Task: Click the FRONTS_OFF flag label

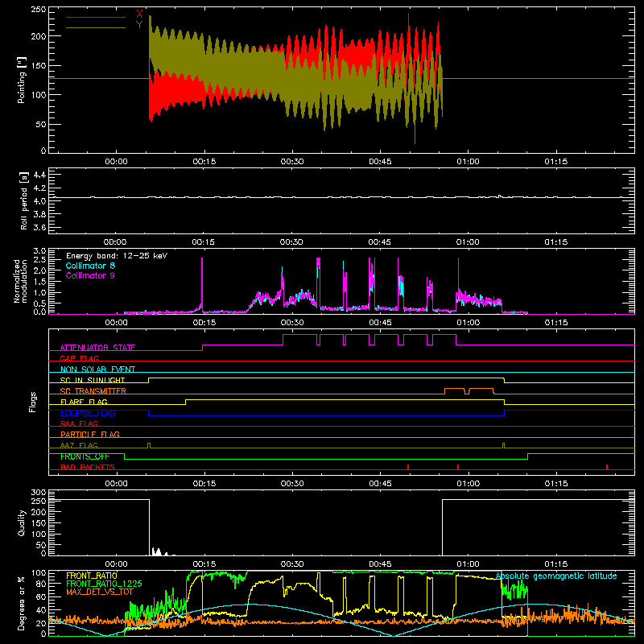Action: click(x=85, y=456)
